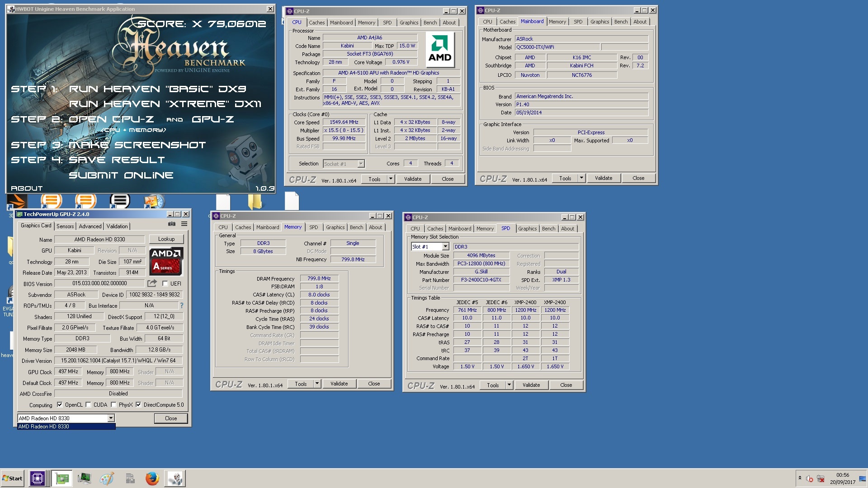
Task: Open GPU selection dropdown in GPU-Z
Action: [x=111, y=418]
